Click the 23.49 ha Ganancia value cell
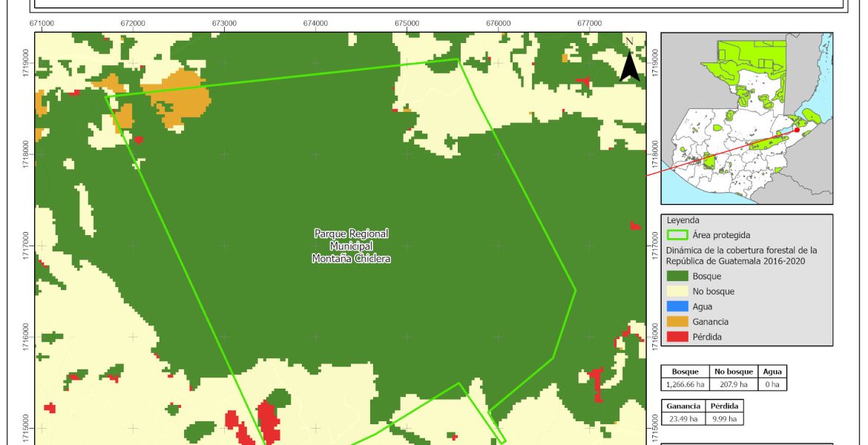Viewport: 868px width, 445px height. point(683,418)
